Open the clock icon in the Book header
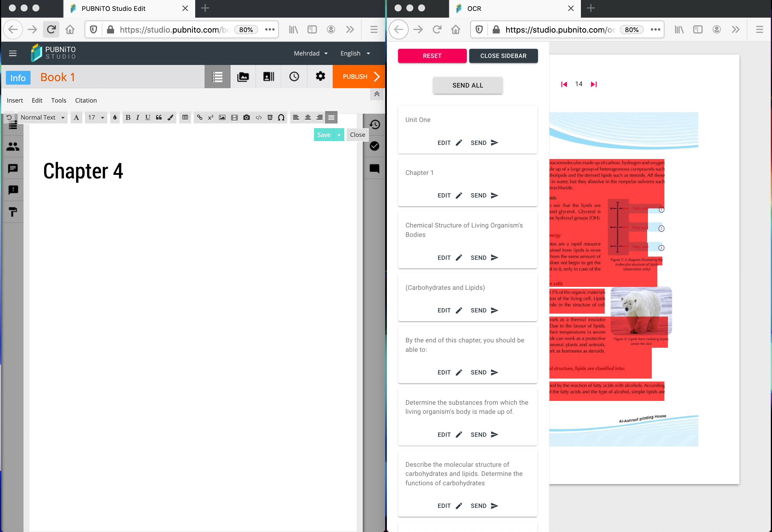The height and width of the screenshot is (532, 772). tap(294, 77)
